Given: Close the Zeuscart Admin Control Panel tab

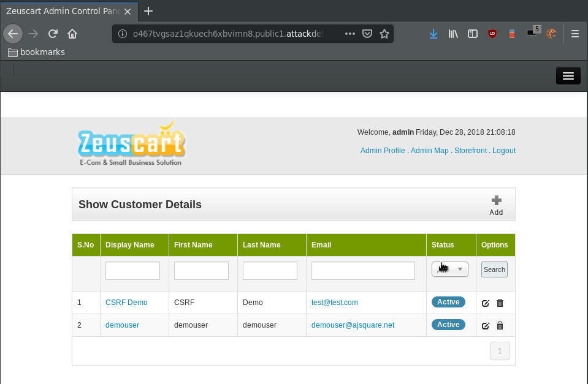Looking at the screenshot, I should tap(128, 11).
